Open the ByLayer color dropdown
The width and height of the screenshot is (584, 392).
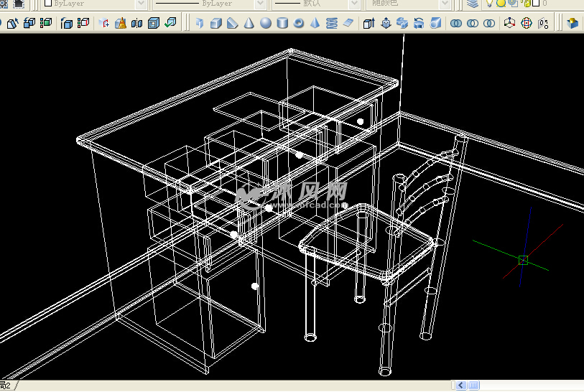coord(141,4)
